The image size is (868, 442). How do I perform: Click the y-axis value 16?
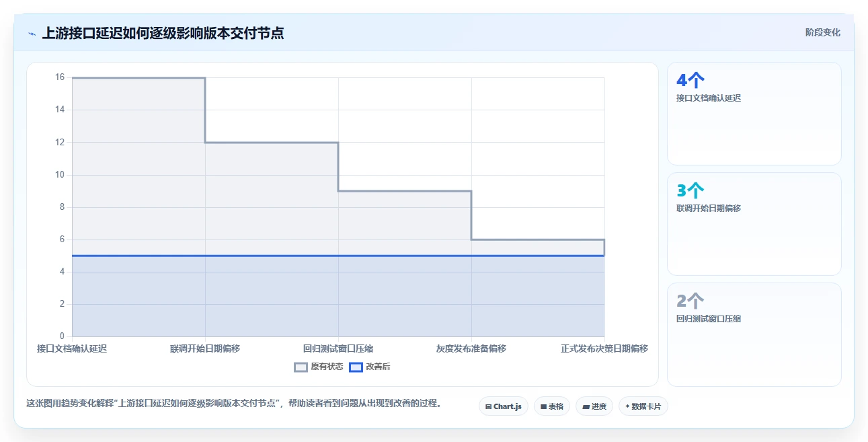coord(60,77)
